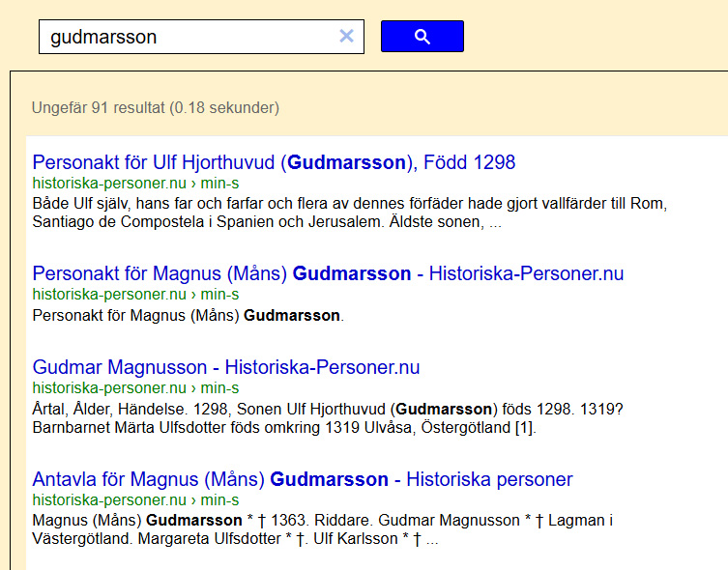Open Personakt för Magnus (Måns) Gudmarsson result
Image resolution: width=728 pixels, height=570 pixels.
[328, 273]
